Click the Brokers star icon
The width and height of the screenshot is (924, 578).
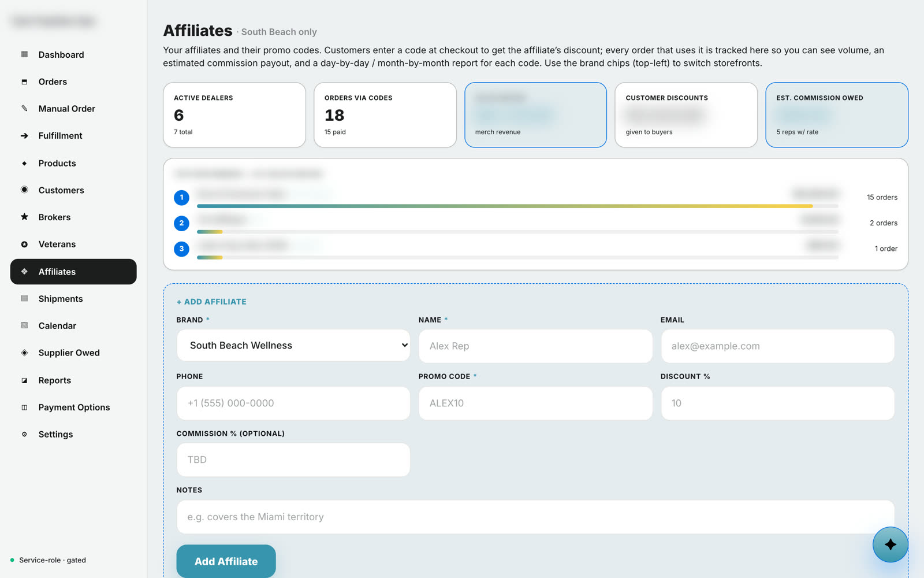24,217
